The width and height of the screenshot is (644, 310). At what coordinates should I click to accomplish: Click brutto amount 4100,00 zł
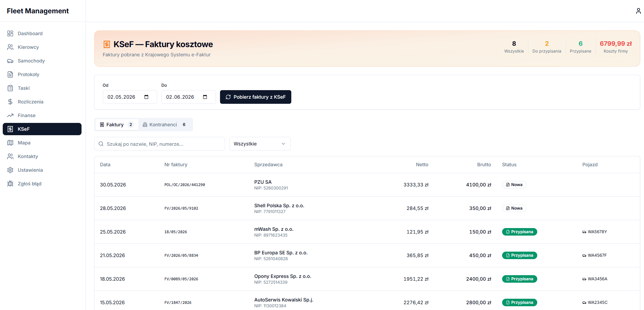tap(479, 185)
